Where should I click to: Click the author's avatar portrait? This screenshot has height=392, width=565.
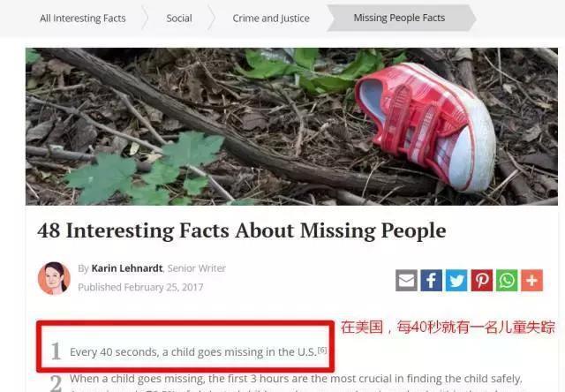click(x=54, y=278)
